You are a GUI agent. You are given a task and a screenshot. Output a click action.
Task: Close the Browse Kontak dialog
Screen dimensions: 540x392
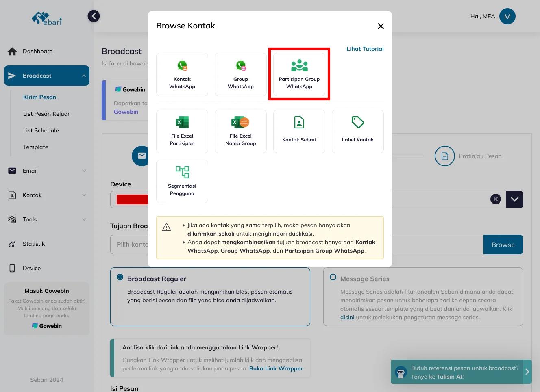(381, 26)
